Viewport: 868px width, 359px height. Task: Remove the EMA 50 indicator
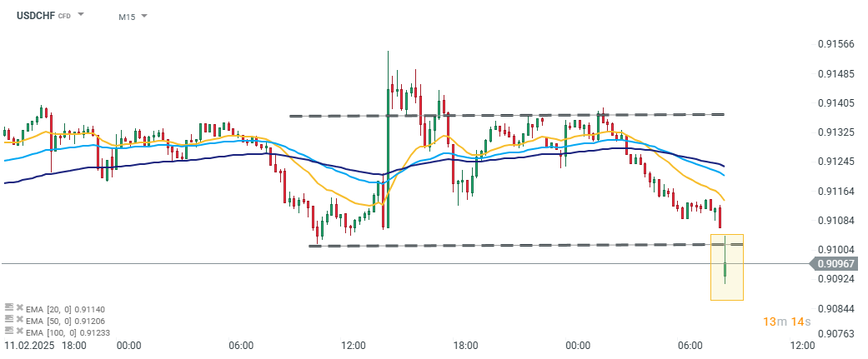(x=18, y=320)
